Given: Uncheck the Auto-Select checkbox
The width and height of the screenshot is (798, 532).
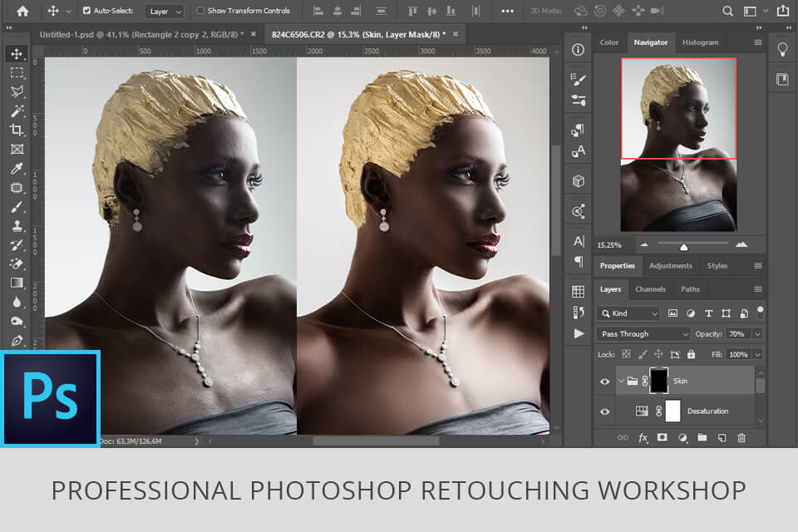Looking at the screenshot, I should 87,11.
